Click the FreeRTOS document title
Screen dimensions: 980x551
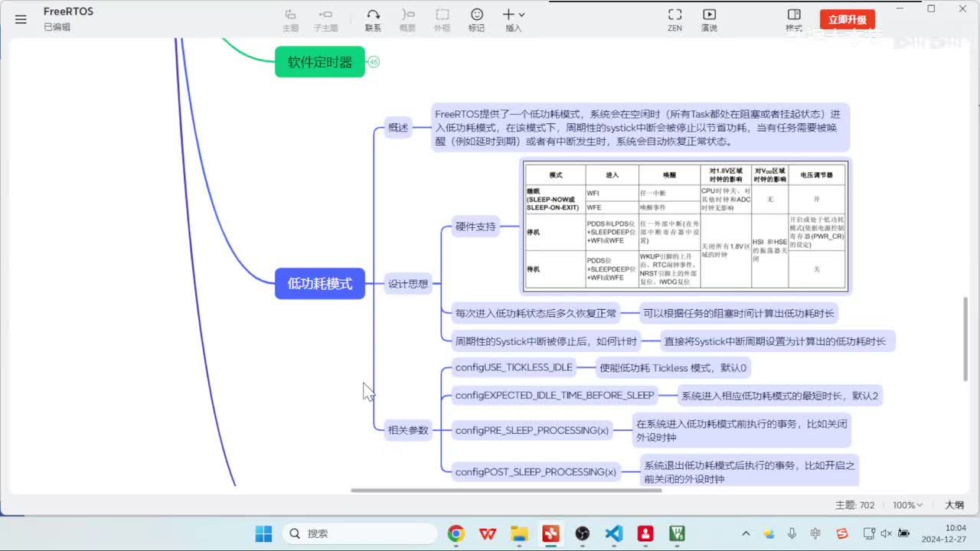click(x=68, y=11)
